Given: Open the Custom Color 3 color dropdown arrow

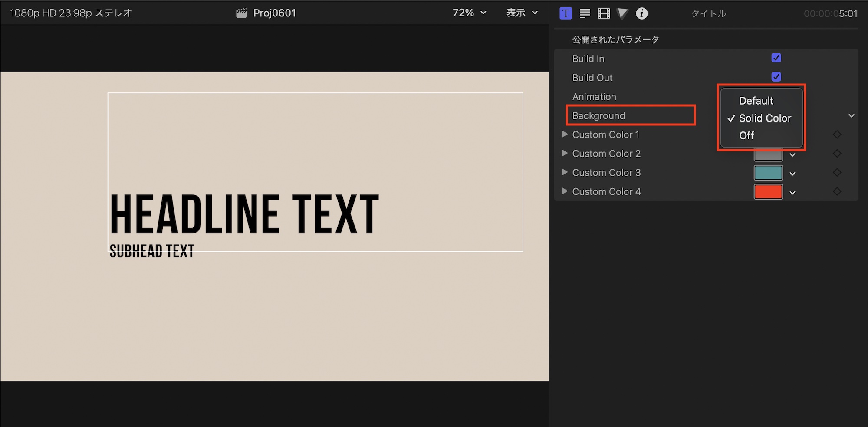Looking at the screenshot, I should point(792,174).
